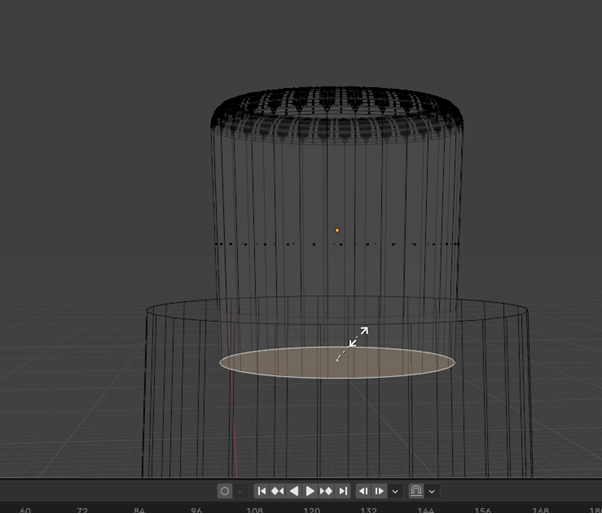Screen dimensions: 602x514
Task: Jump to the last frame
Action: [342, 491]
